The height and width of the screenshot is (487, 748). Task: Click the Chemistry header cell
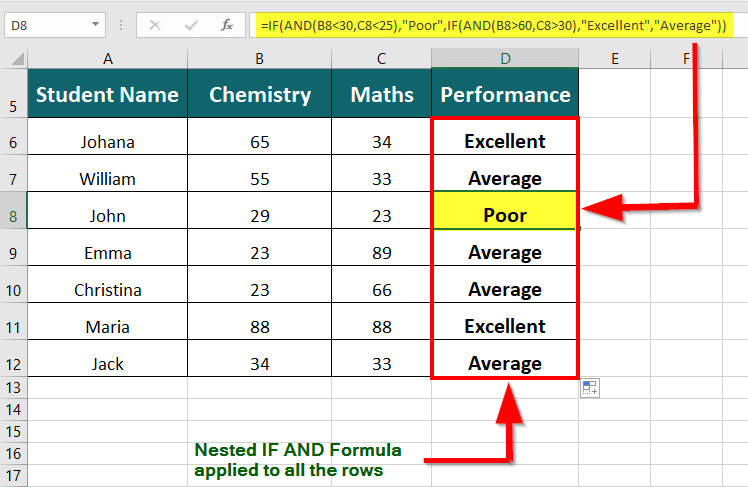click(260, 93)
